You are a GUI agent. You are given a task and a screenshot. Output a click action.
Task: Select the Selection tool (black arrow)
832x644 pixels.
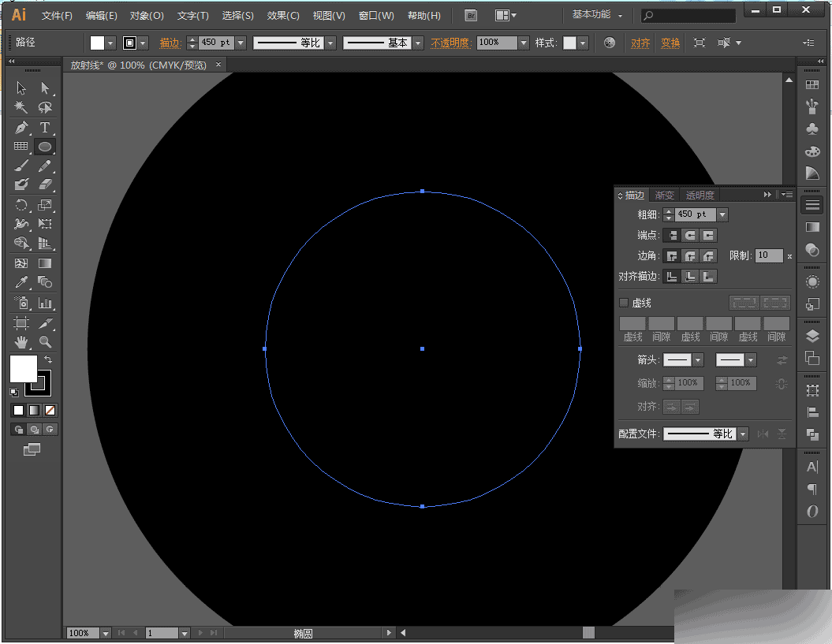21,87
